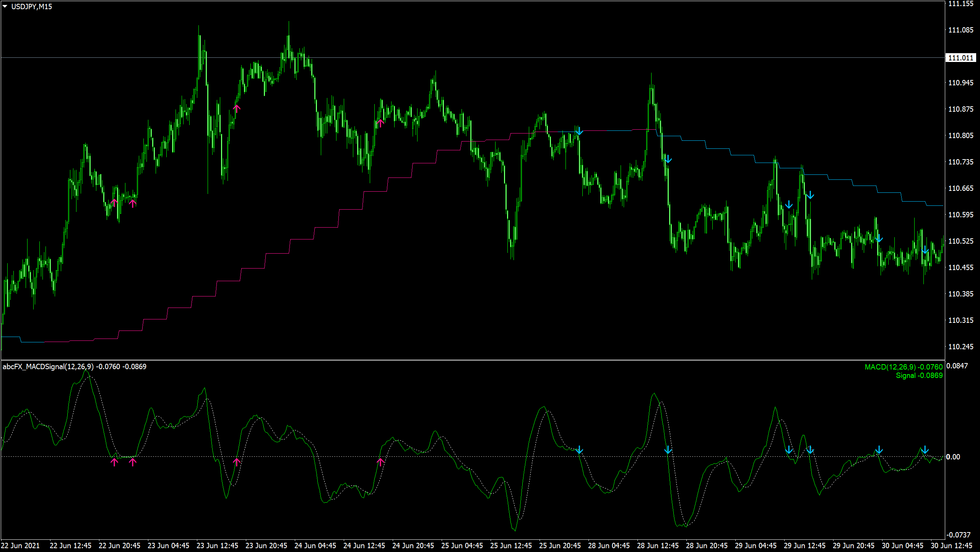The height and width of the screenshot is (552, 980).
Task: Click the abcFX_MACDSignal(12,26,9) indicator label
Action: [48, 366]
